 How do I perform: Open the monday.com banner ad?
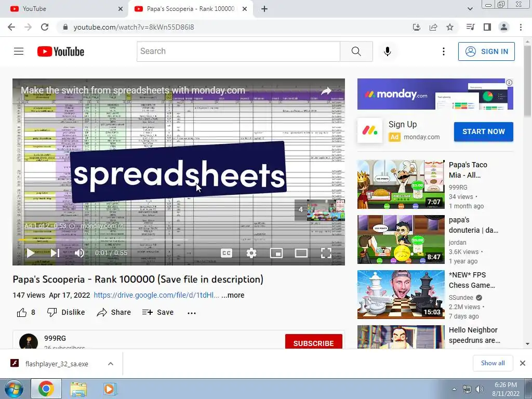[435, 94]
